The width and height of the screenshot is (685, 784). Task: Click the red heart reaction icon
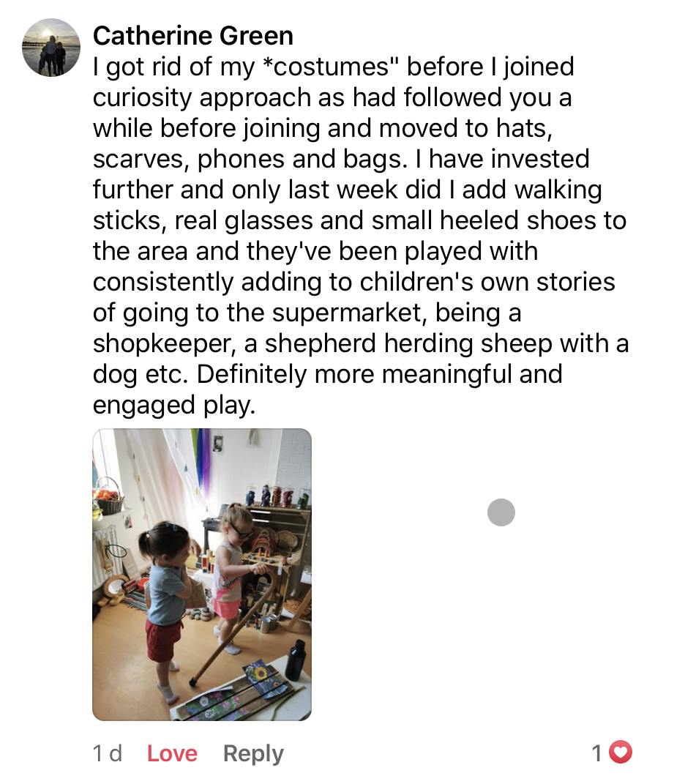621,752
